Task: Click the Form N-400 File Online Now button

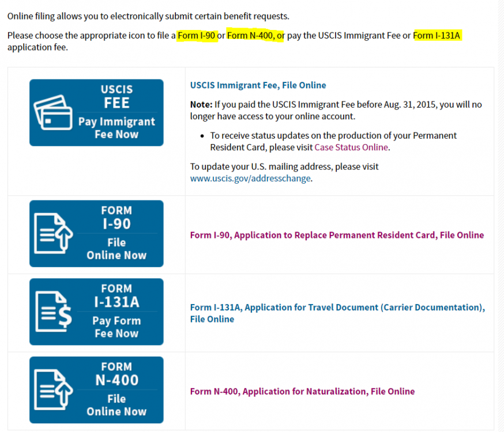Action: point(96,390)
